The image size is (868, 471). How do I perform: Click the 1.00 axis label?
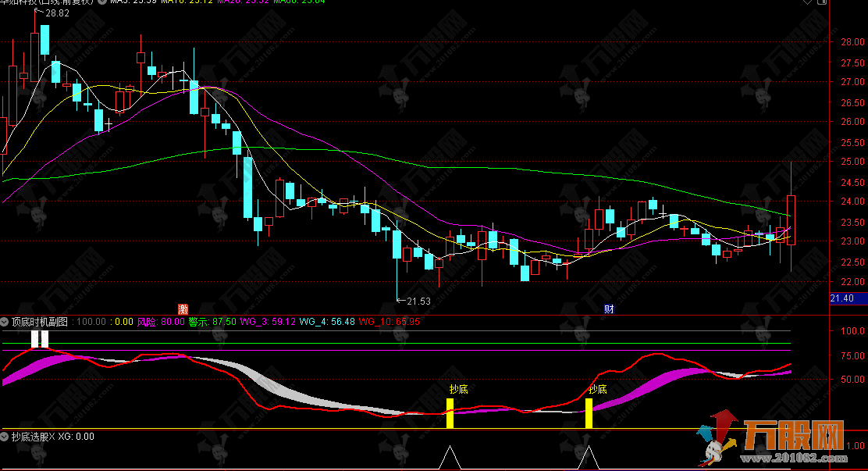coord(856,446)
